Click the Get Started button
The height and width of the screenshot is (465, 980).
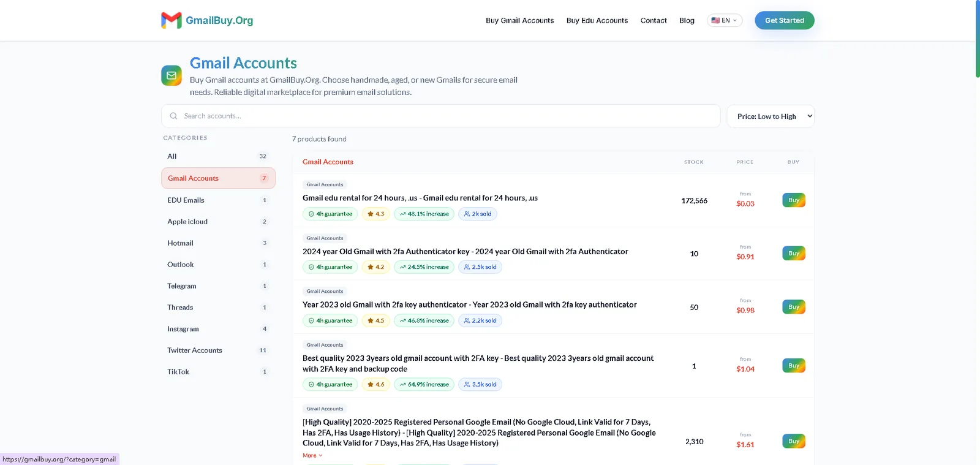pyautogui.click(x=785, y=20)
